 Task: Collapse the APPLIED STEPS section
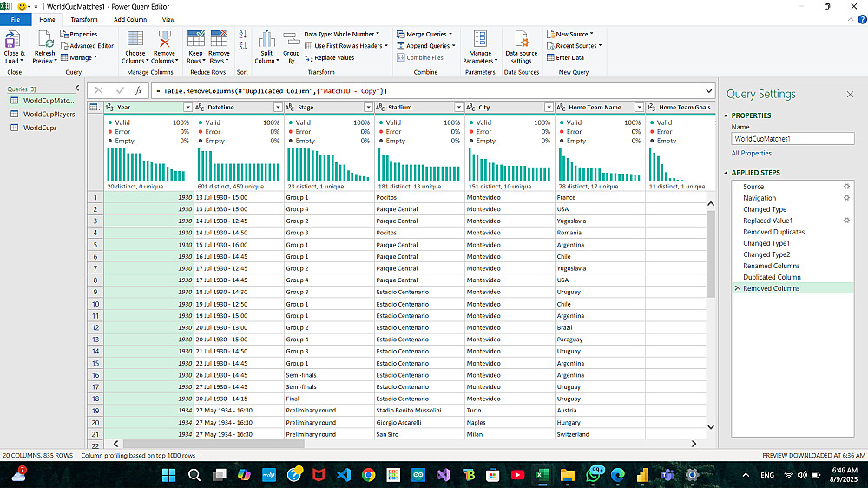[727, 173]
